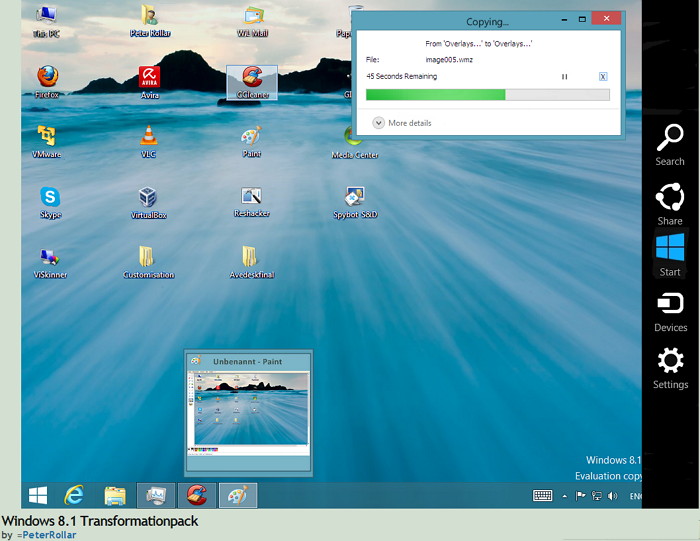
Task: Click the Start button on taskbar
Action: tap(38, 495)
